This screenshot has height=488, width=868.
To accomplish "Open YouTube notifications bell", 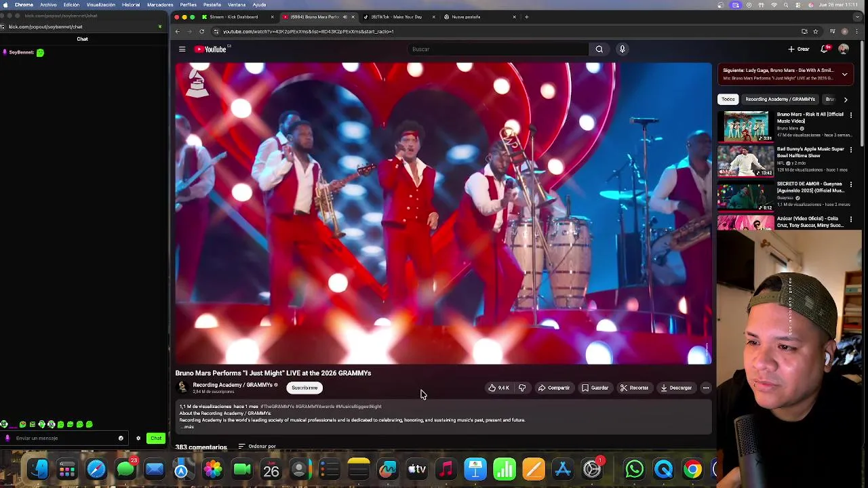I will click(x=825, y=49).
